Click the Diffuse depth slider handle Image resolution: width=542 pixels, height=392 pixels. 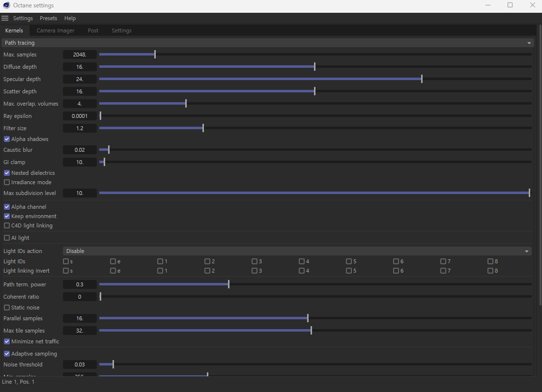[x=315, y=67]
